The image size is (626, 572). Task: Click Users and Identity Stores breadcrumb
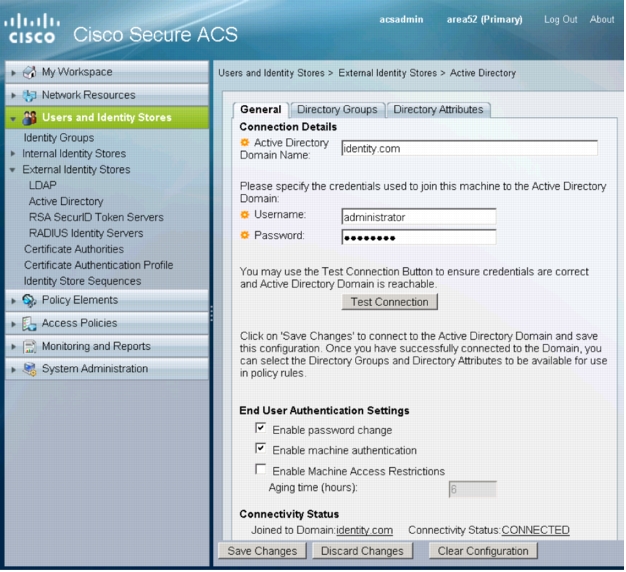(271, 73)
